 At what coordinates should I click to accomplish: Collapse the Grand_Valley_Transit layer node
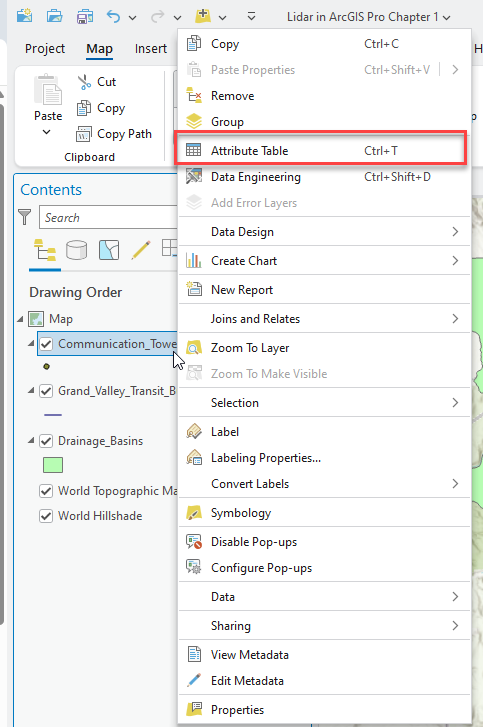[x=31, y=390]
